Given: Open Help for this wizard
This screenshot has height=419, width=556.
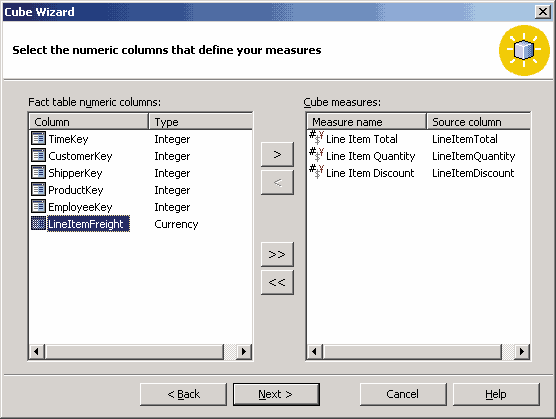Looking at the screenshot, I should pos(496,394).
